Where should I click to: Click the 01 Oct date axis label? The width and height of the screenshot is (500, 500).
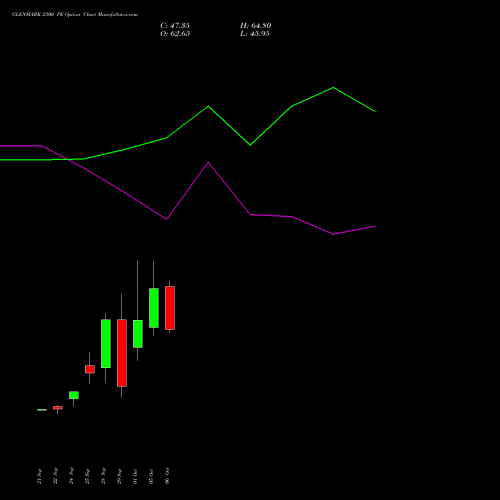coord(135,476)
